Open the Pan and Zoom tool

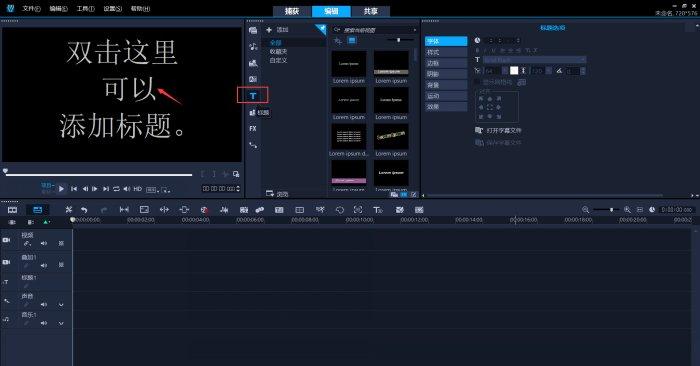pyautogui.click(x=358, y=210)
